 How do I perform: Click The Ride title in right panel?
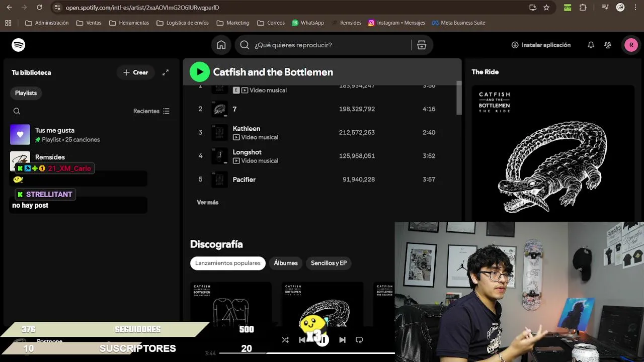click(x=485, y=72)
